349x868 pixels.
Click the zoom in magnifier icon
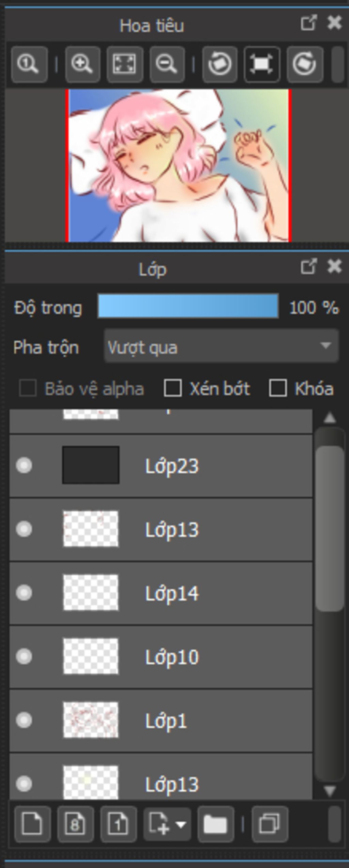(x=82, y=64)
